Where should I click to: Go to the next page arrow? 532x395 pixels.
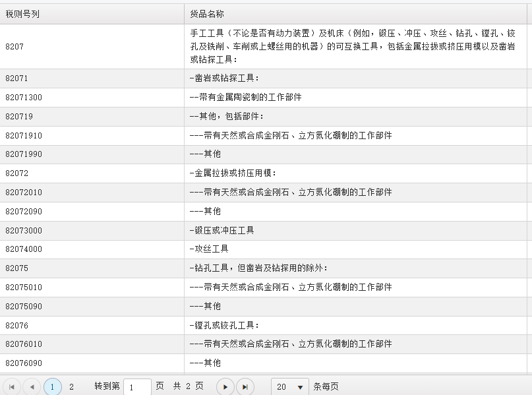(225, 387)
